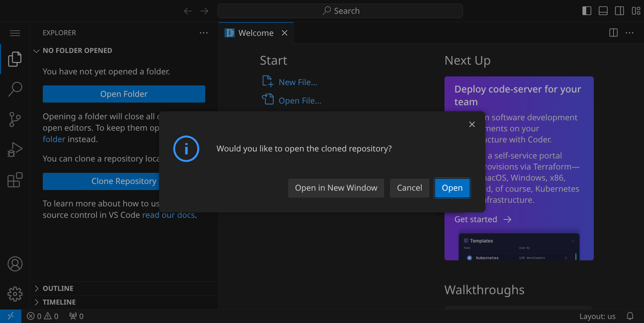
Task: Open the Source Control view
Action: pyautogui.click(x=15, y=119)
